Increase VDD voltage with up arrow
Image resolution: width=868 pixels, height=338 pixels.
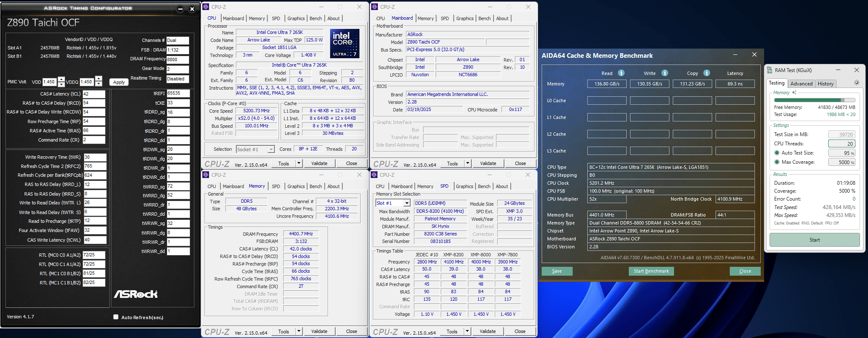pyautogui.click(x=61, y=79)
